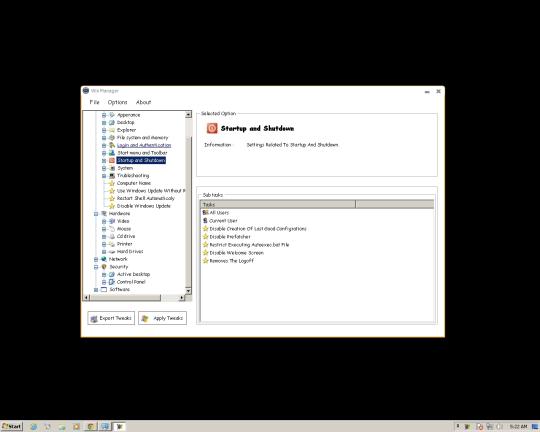Click the Current User icon in Sub Tasks
This screenshot has width=540, height=432.
205,220
